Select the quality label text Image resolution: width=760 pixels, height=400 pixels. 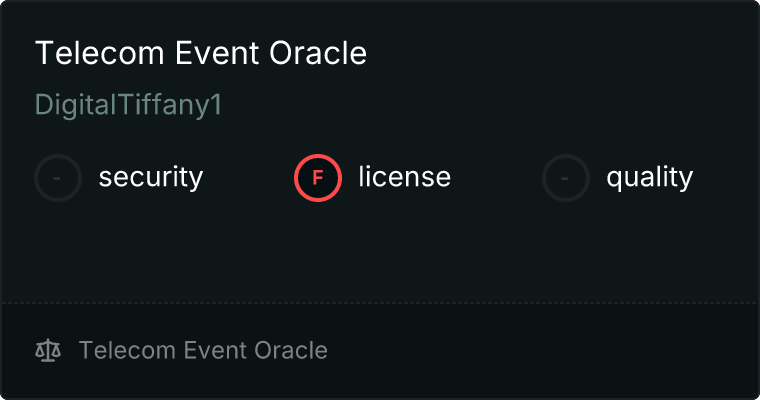[x=649, y=178]
